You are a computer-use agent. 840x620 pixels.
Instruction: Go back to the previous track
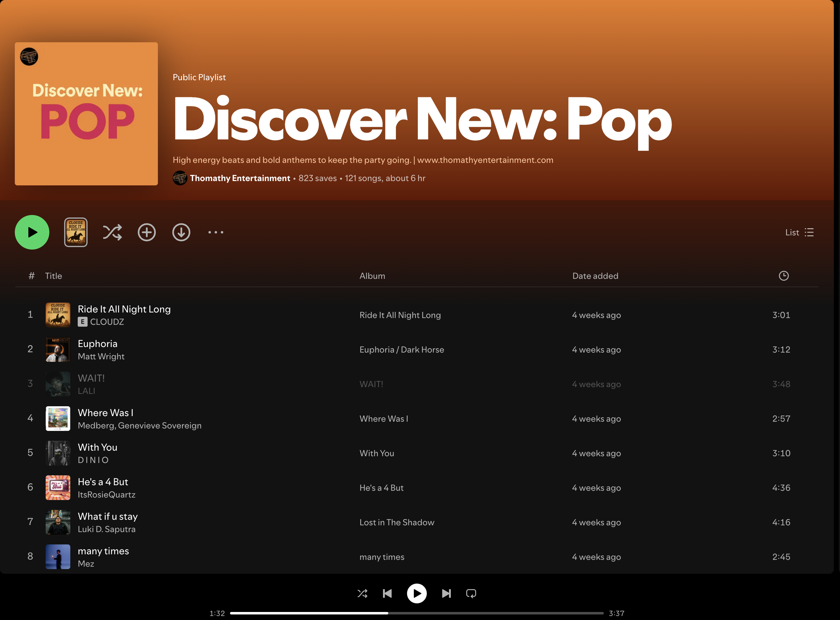[x=387, y=593]
